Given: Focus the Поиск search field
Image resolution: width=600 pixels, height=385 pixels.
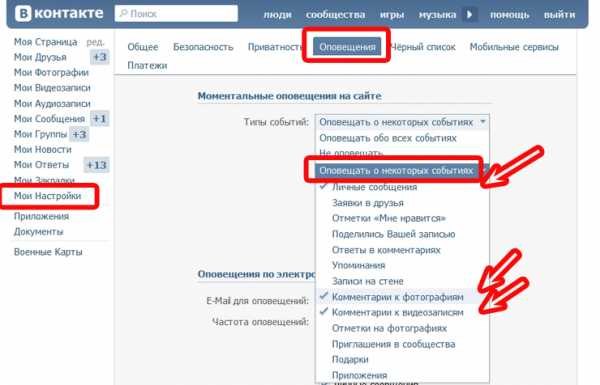Looking at the screenshot, I should pyautogui.click(x=176, y=14).
